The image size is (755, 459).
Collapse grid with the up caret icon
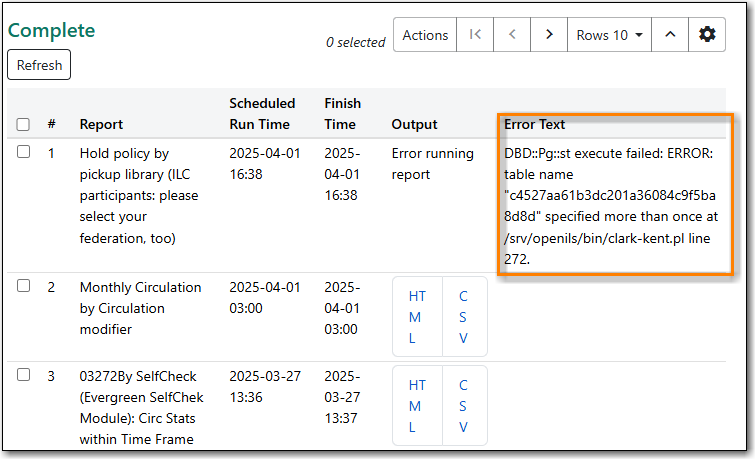click(x=670, y=35)
